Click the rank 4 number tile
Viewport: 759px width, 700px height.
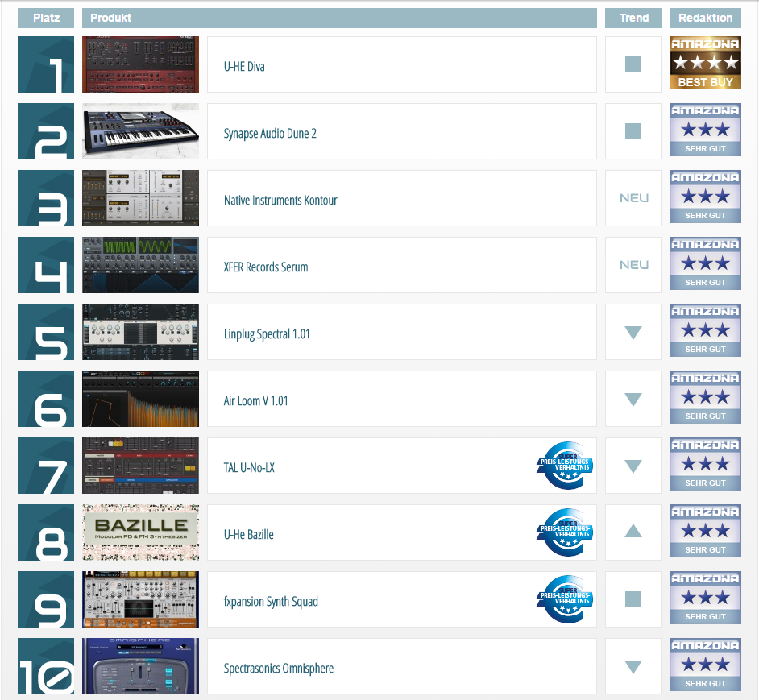46,265
